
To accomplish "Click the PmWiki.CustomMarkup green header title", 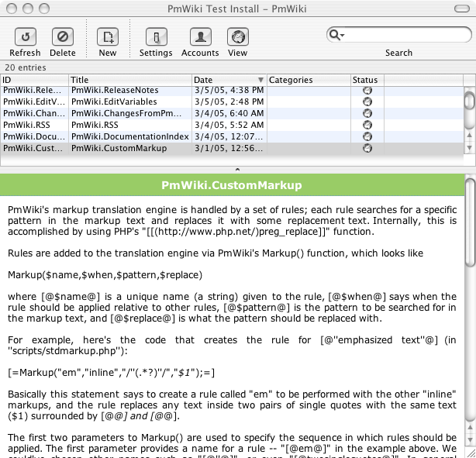I will pyautogui.click(x=232, y=185).
